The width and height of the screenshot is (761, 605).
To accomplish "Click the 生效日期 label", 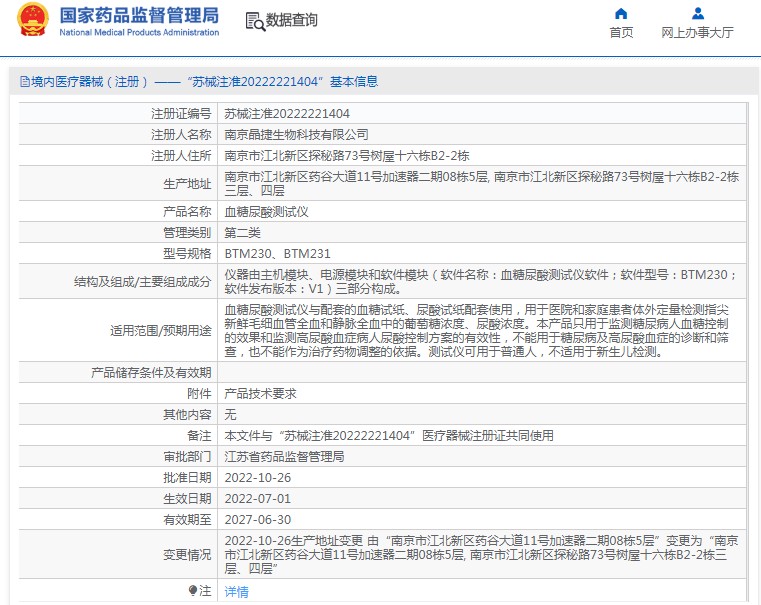I will (x=187, y=499).
